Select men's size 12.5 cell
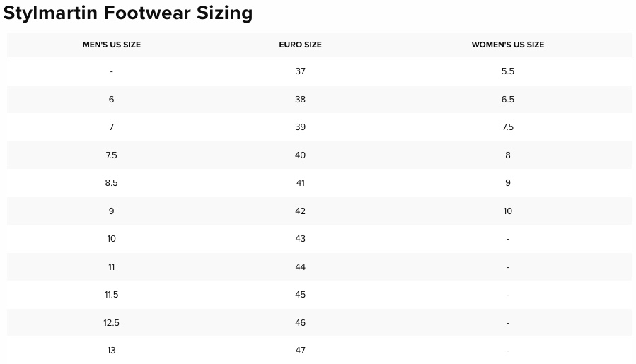This screenshot has width=636, height=364. (x=112, y=323)
